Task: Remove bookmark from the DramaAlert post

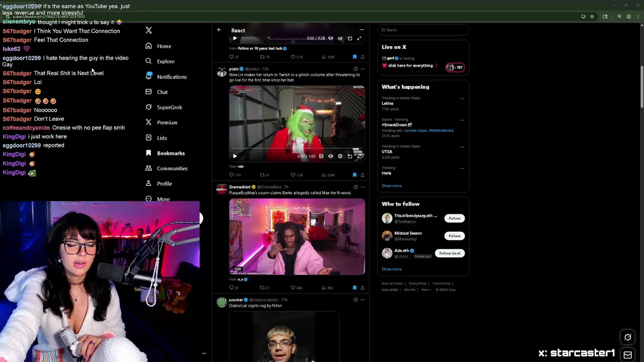Action: [354, 288]
